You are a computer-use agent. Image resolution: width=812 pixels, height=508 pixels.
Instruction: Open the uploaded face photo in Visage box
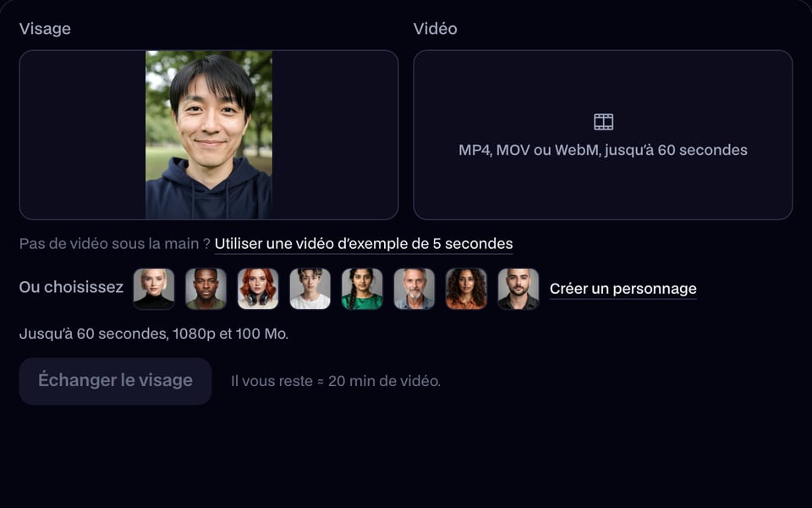[209, 135]
